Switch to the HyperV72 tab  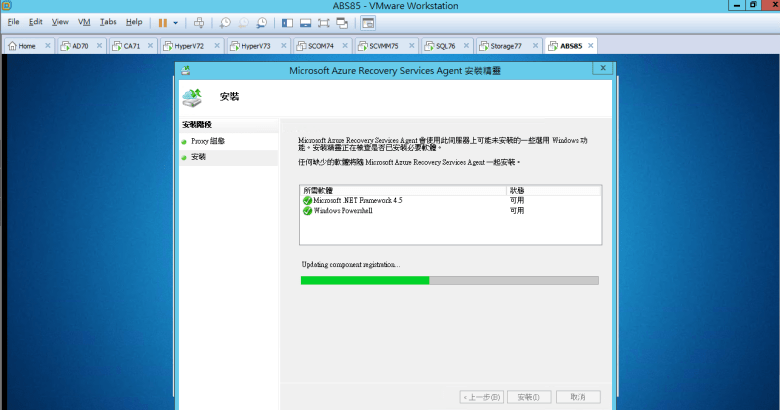tap(188, 46)
